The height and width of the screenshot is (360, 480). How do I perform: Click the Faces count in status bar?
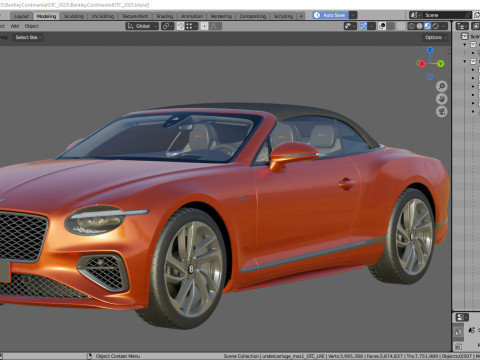[384, 356]
